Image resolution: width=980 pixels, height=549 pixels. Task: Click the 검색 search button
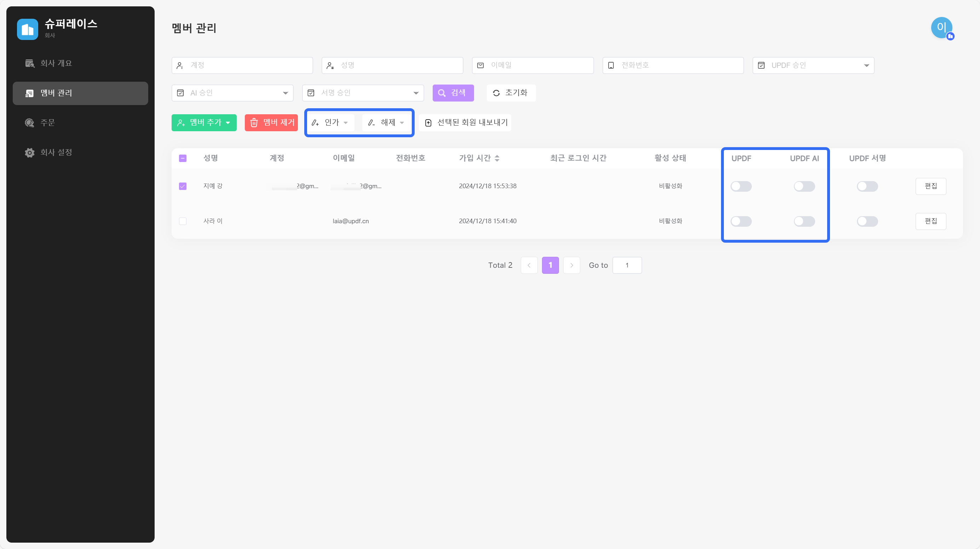pyautogui.click(x=453, y=93)
